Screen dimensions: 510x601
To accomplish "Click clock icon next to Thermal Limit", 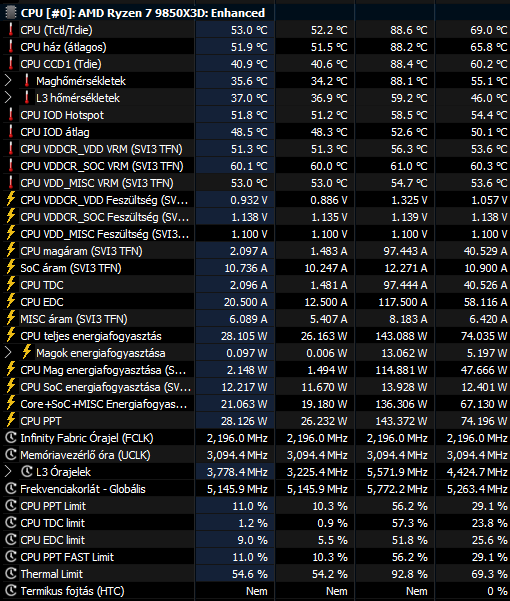I will [x=11, y=574].
